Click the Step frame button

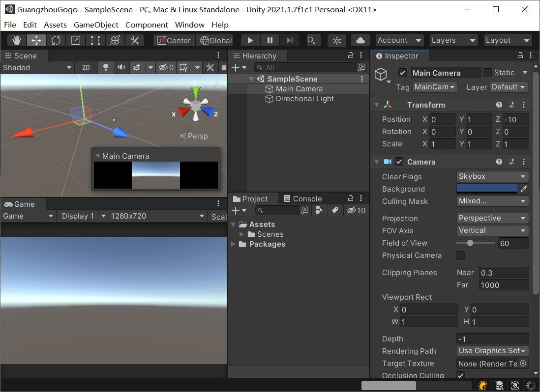(290, 40)
